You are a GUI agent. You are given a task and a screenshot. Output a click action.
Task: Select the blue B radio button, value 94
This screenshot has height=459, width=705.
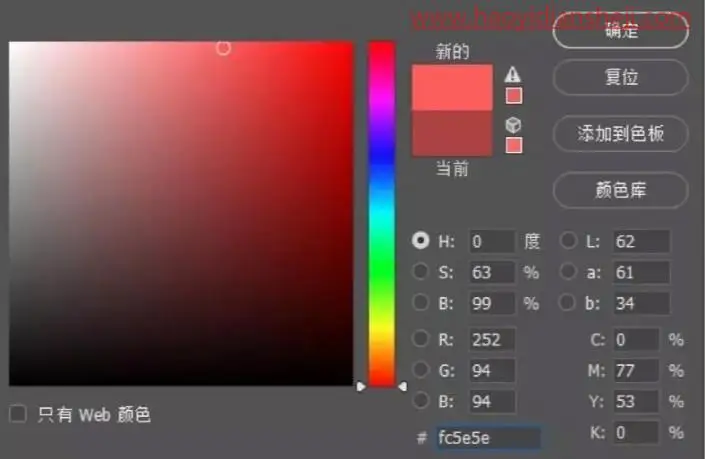[x=420, y=400]
